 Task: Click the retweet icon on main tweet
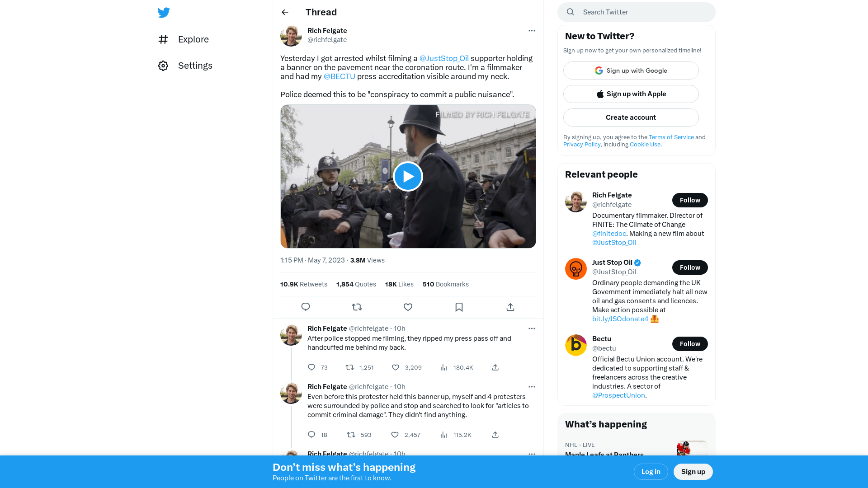coord(357,307)
